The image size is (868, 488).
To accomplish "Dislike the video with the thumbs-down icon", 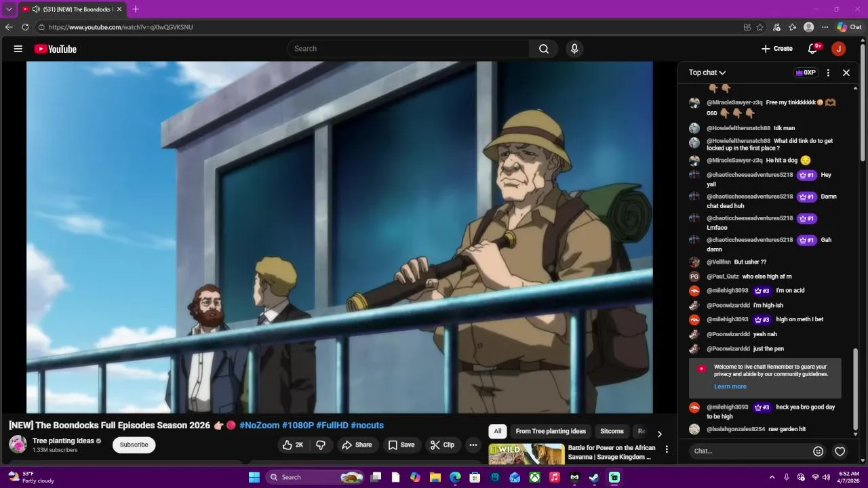I will pyautogui.click(x=321, y=445).
